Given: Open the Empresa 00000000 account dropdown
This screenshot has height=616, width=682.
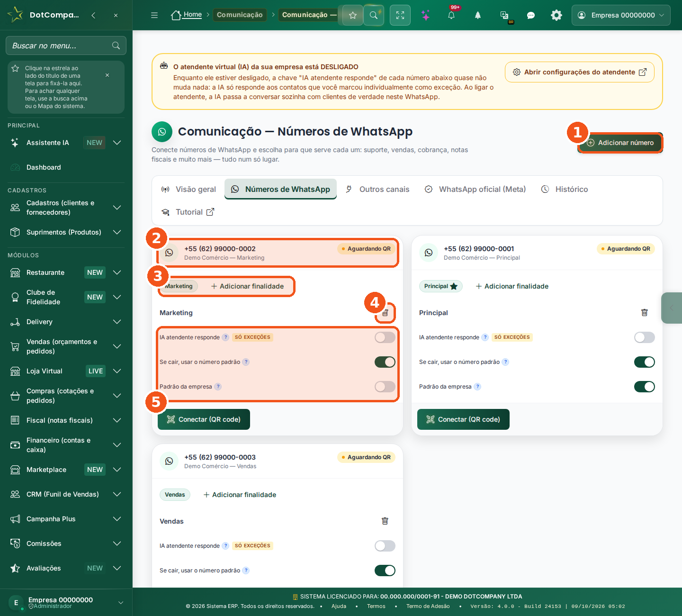Looking at the screenshot, I should click(x=621, y=15).
